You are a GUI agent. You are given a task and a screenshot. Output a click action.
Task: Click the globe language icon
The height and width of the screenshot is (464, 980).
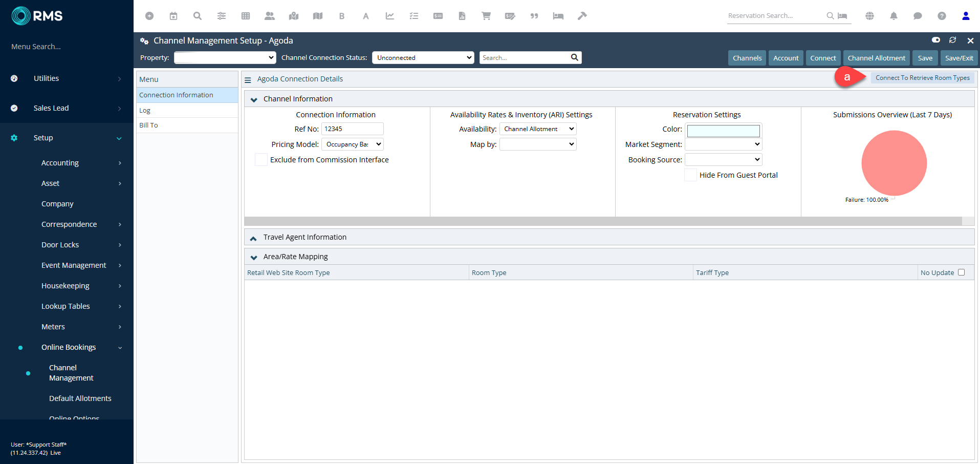click(869, 16)
